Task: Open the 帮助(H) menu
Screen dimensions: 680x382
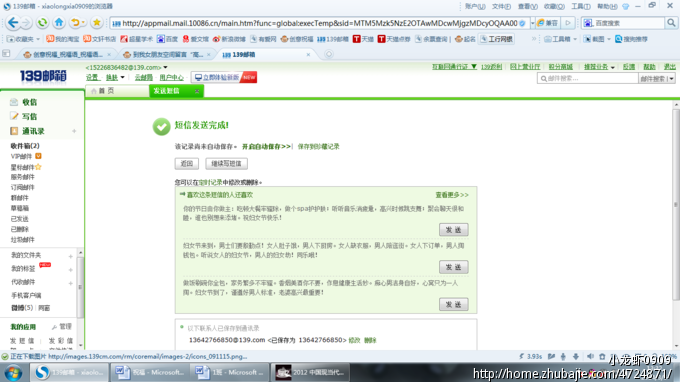Action: click(607, 7)
